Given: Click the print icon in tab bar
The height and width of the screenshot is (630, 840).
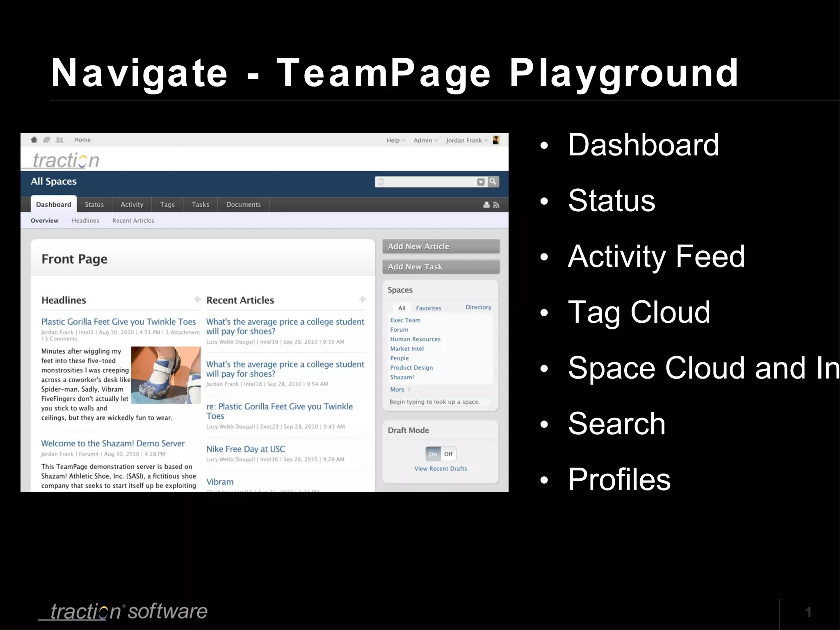Looking at the screenshot, I should 486,205.
